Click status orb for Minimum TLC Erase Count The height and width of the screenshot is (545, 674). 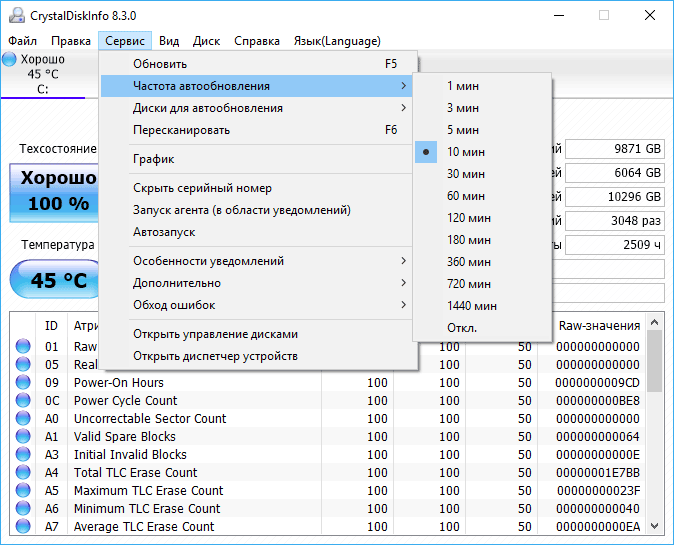[23, 509]
